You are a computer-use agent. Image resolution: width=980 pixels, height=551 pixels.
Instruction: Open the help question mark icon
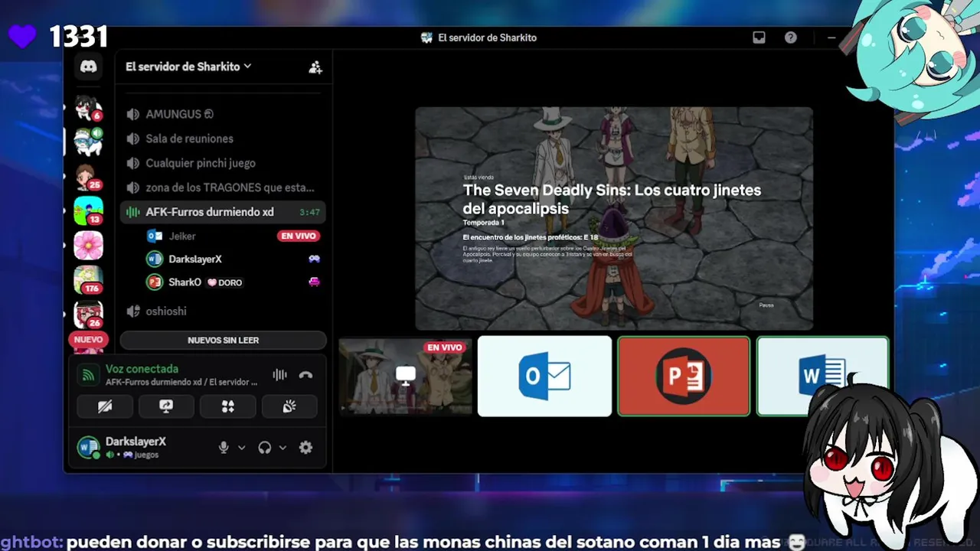[791, 37]
